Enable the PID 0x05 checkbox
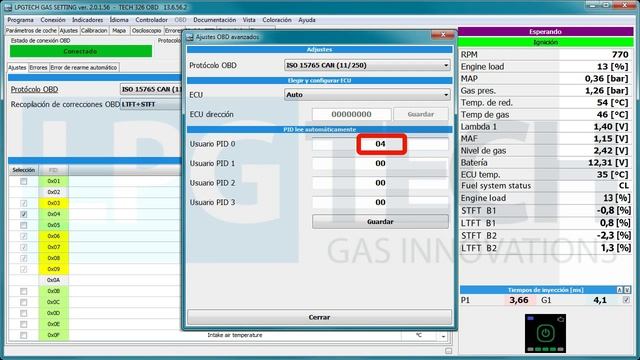 (24, 225)
